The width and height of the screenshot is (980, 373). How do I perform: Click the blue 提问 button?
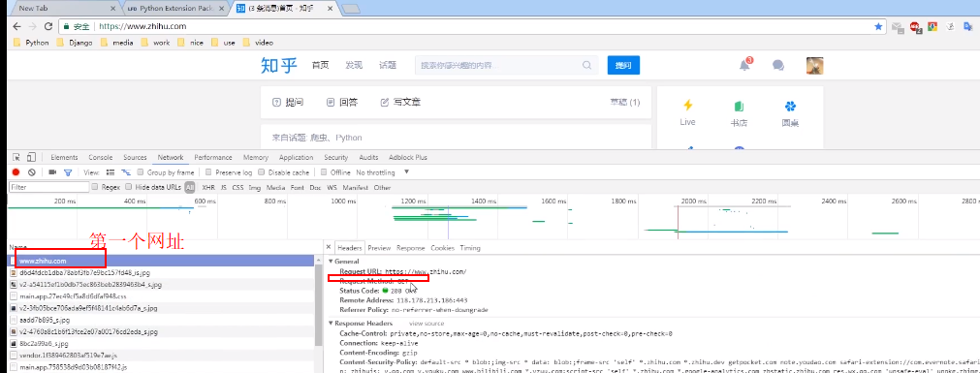[x=623, y=65]
